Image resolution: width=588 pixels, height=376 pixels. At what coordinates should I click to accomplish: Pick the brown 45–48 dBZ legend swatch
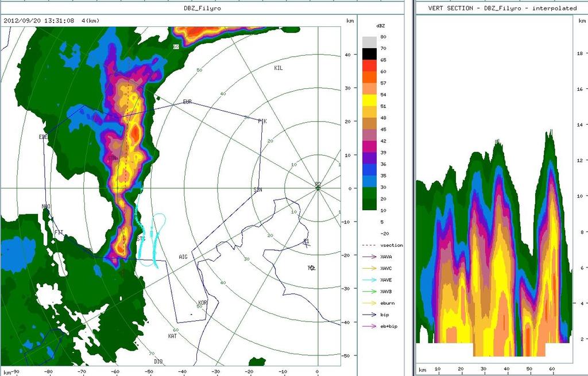pyautogui.click(x=369, y=124)
